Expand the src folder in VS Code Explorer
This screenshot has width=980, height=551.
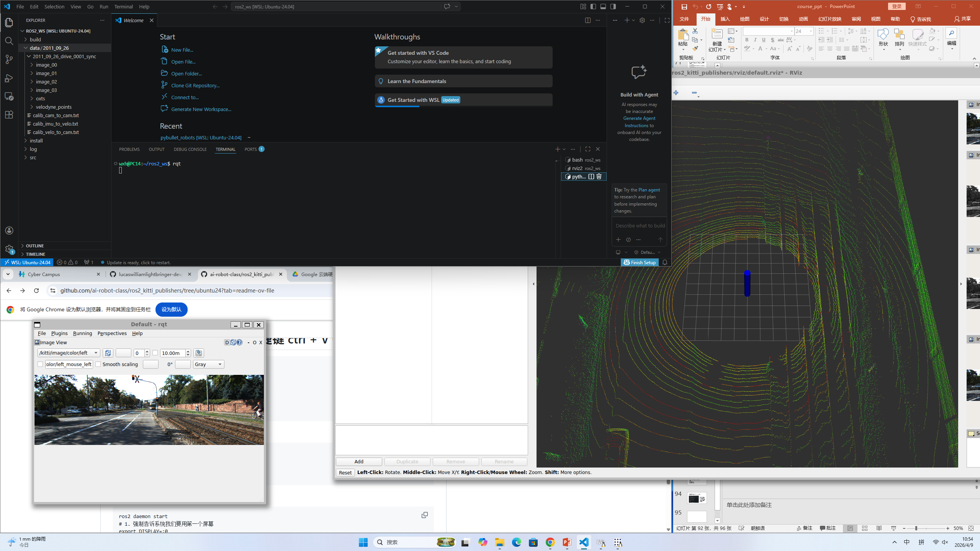[33, 157]
